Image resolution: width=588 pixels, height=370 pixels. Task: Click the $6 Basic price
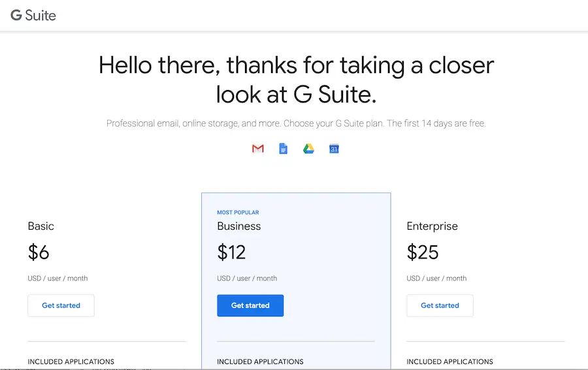[39, 252]
